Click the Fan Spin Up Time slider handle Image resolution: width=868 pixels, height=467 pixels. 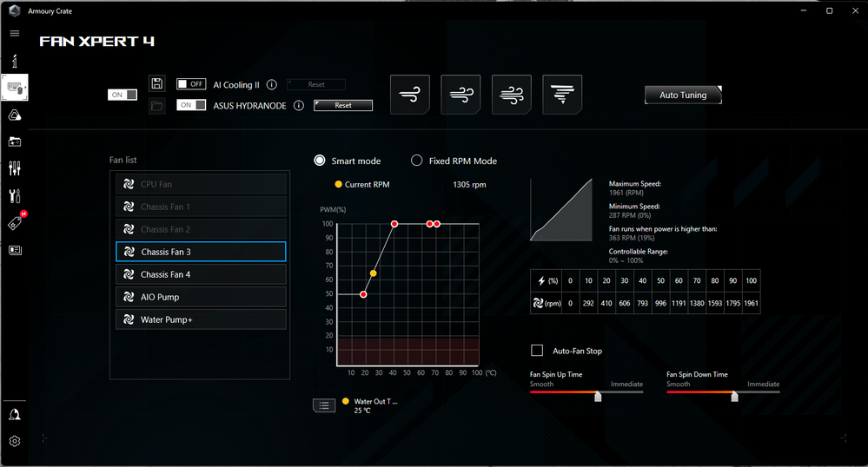(598, 396)
